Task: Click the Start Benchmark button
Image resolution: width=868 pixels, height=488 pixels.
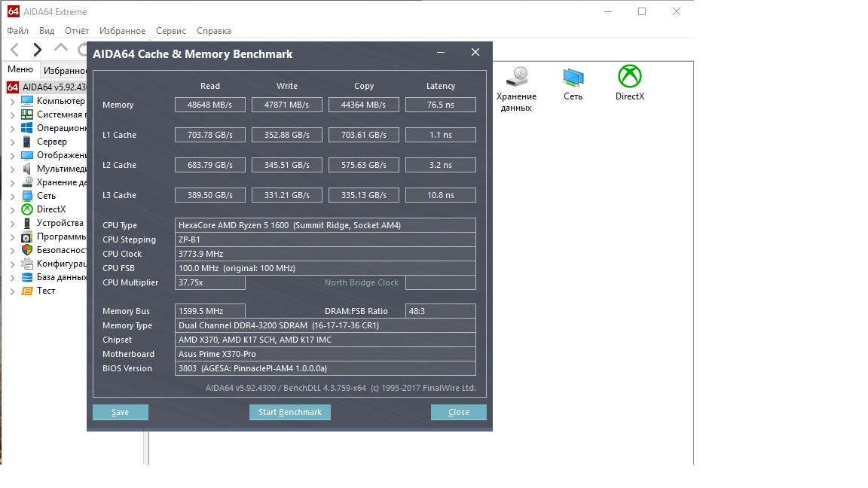Action: click(x=290, y=412)
